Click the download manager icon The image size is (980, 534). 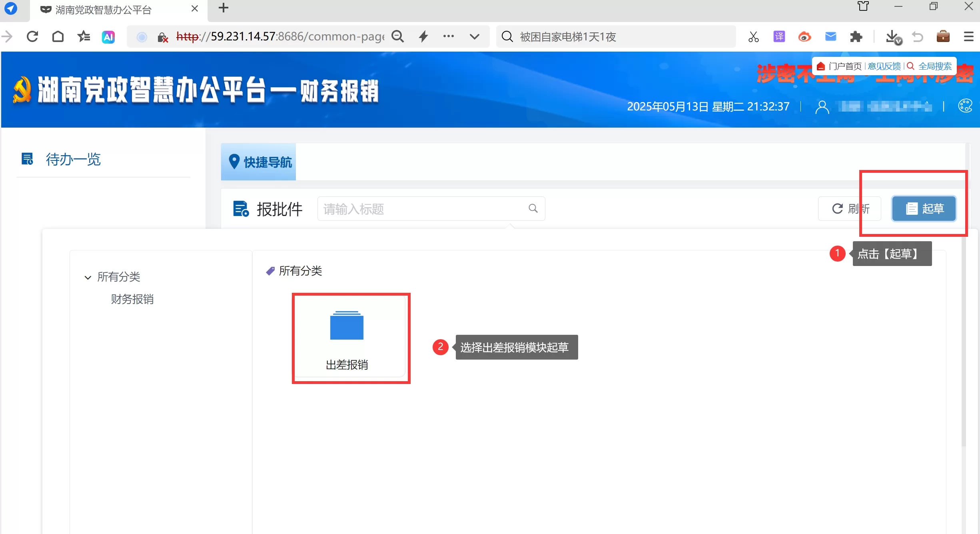coord(892,37)
